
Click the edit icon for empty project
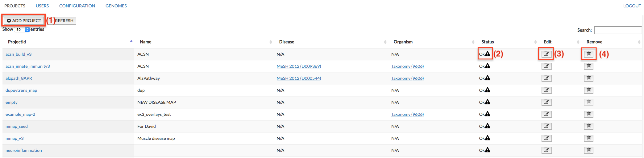pyautogui.click(x=546, y=102)
